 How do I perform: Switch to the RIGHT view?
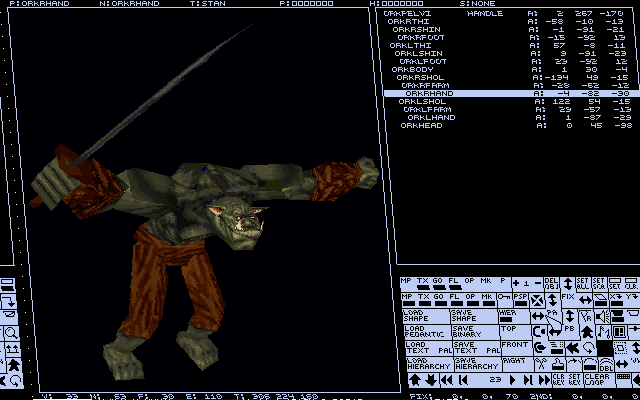click(518, 364)
